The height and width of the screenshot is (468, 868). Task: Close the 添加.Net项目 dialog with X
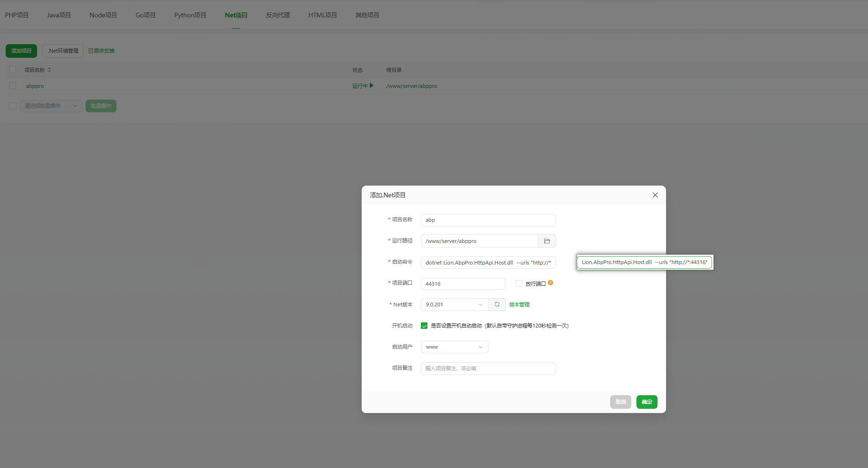655,195
